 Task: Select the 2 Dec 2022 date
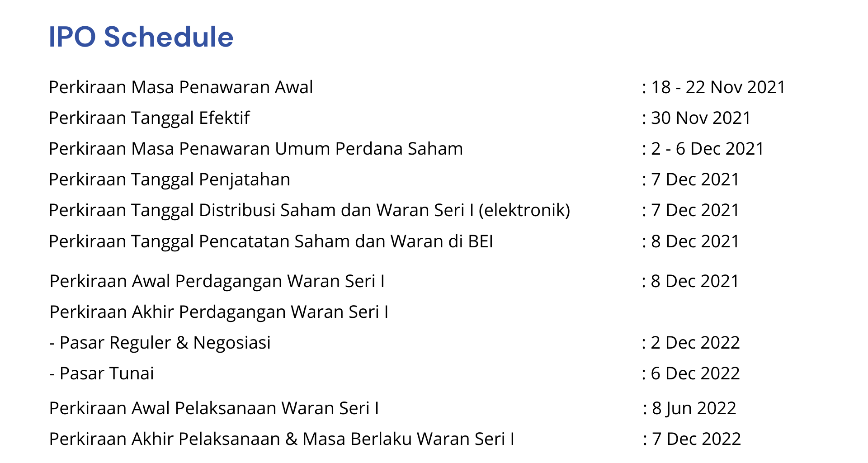click(695, 343)
